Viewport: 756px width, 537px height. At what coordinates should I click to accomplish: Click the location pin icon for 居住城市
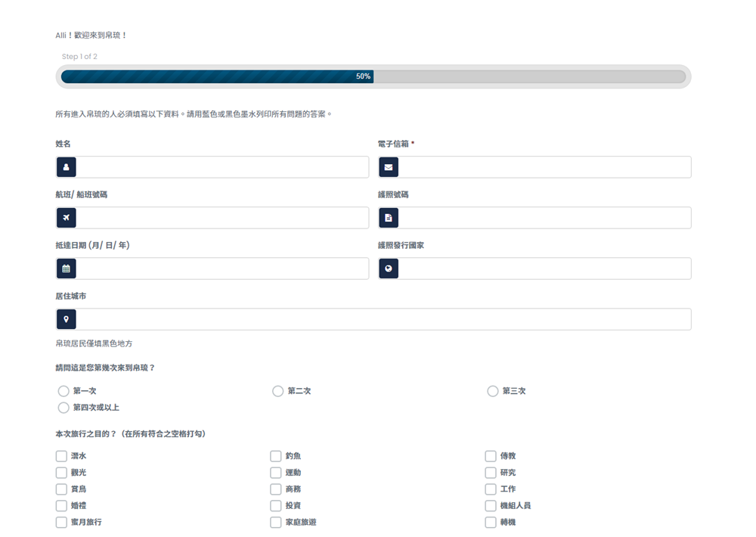(x=66, y=319)
